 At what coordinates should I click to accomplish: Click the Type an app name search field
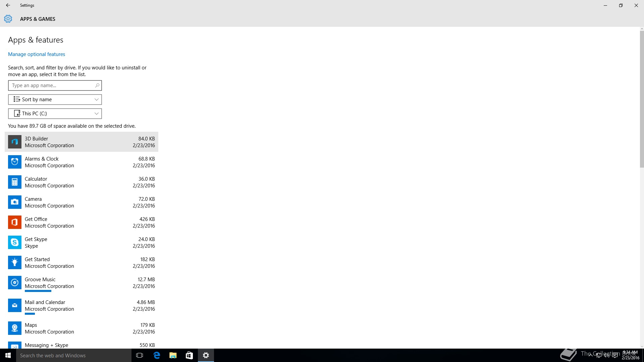tap(55, 85)
